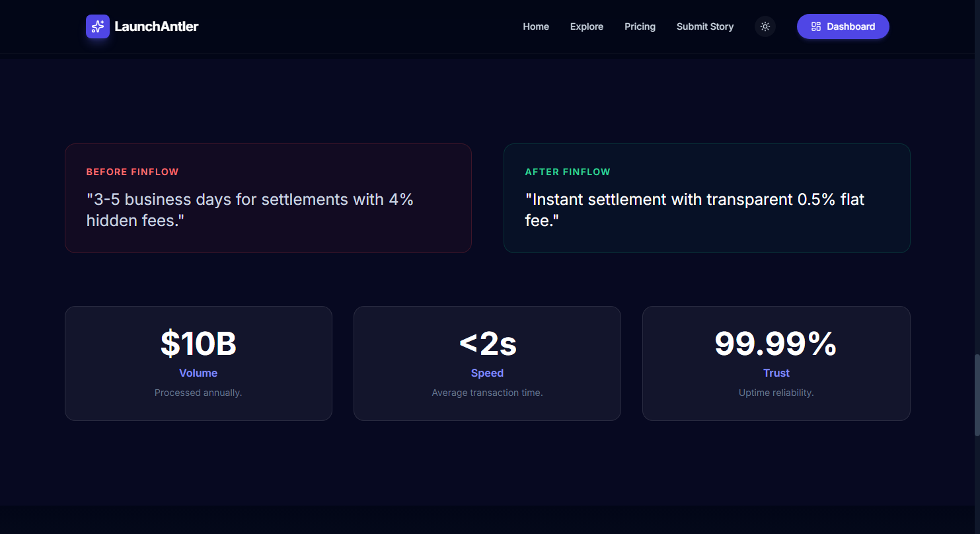Click the "Instant settlement" quote text
Image resolution: width=980 pixels, height=534 pixels.
coord(695,210)
